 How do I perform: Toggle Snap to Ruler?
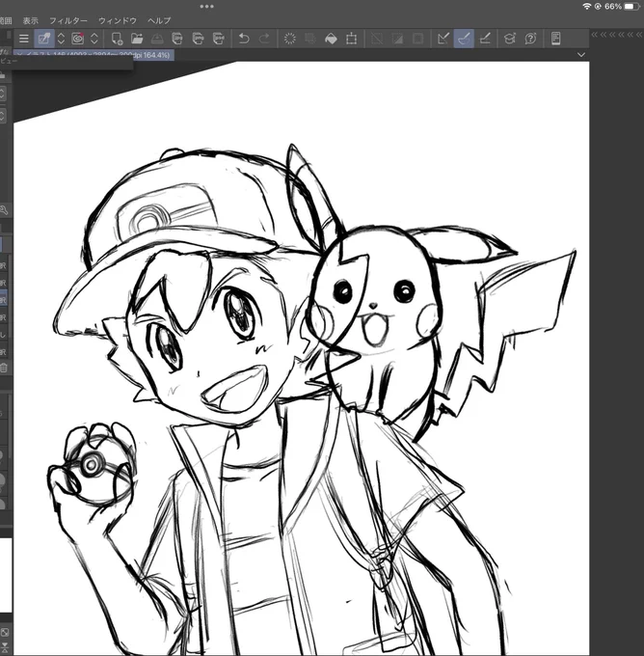tap(443, 39)
